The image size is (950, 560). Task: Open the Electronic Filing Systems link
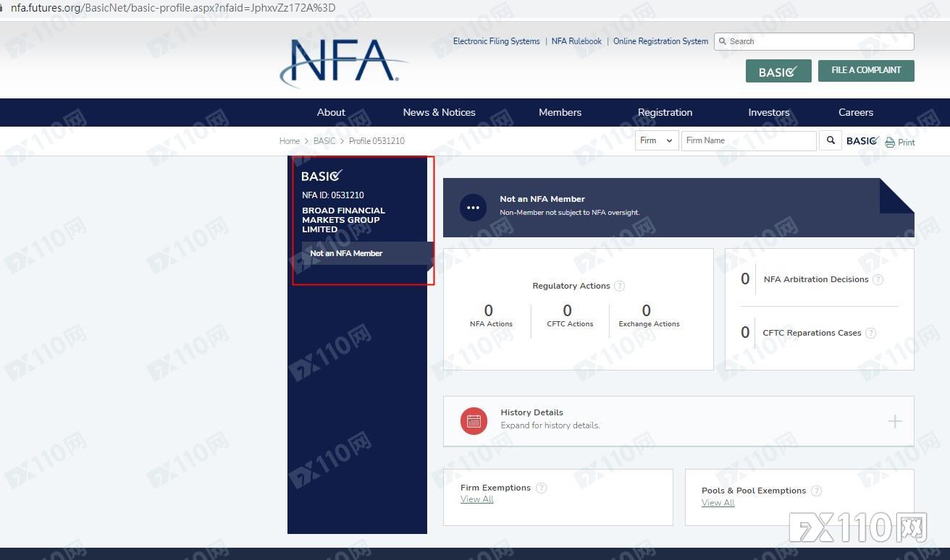coord(496,41)
